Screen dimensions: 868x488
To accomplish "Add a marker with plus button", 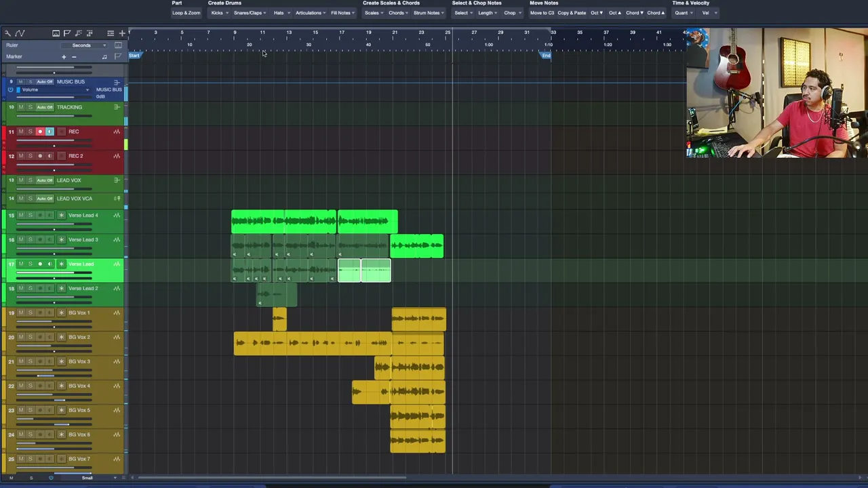I will pyautogui.click(x=64, y=57).
